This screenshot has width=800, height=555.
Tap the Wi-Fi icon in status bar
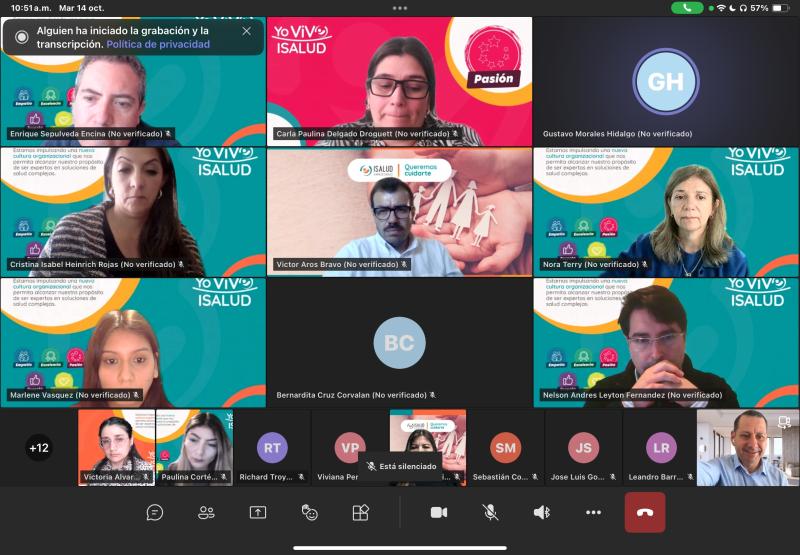(x=721, y=8)
